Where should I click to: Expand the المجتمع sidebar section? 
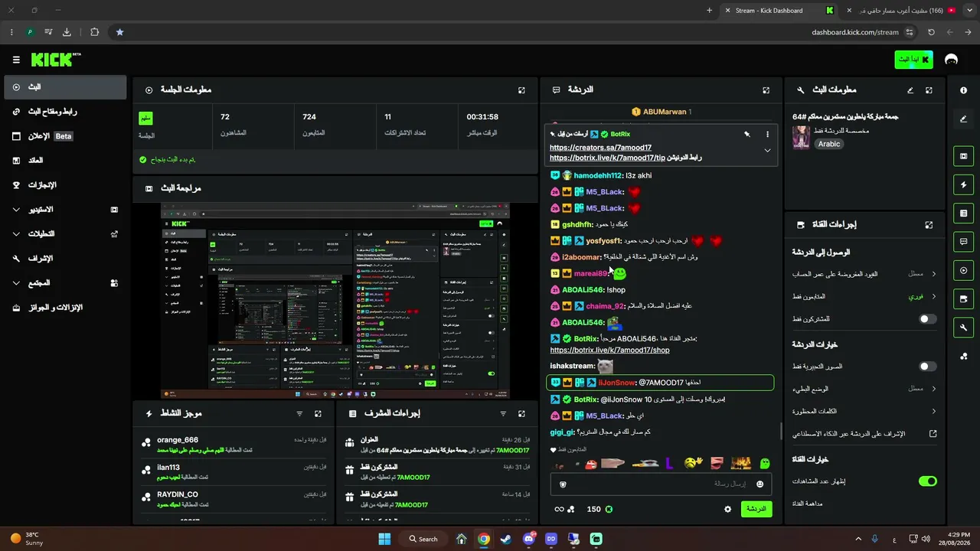pos(64,283)
